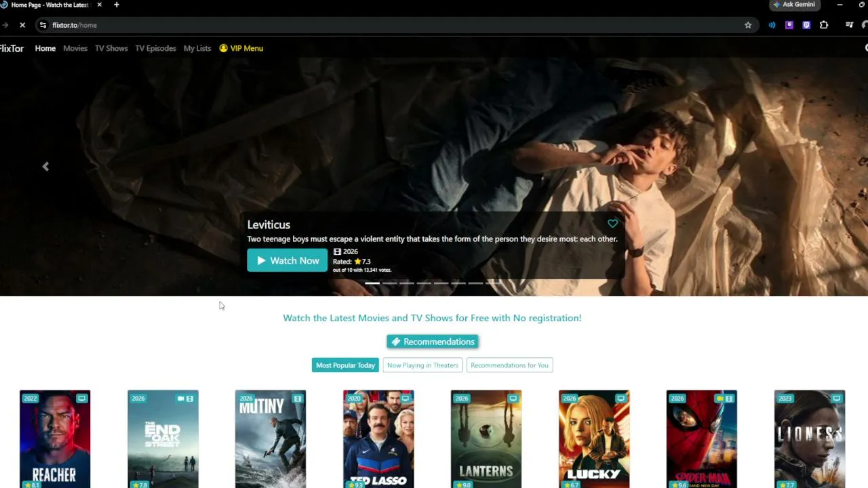Viewport: 868px width, 488px height.
Task: Click the Watch Now button
Action: coord(287,261)
